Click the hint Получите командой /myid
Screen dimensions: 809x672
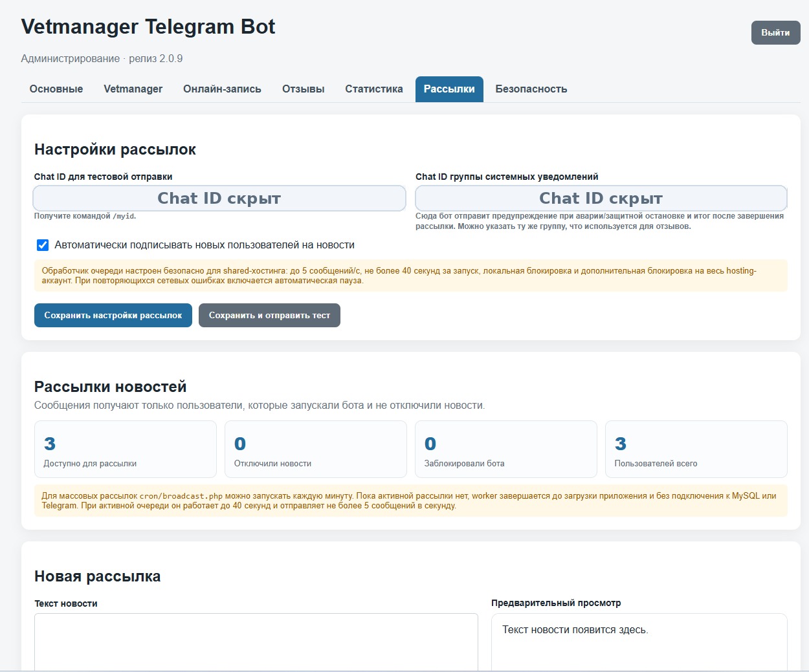85,216
